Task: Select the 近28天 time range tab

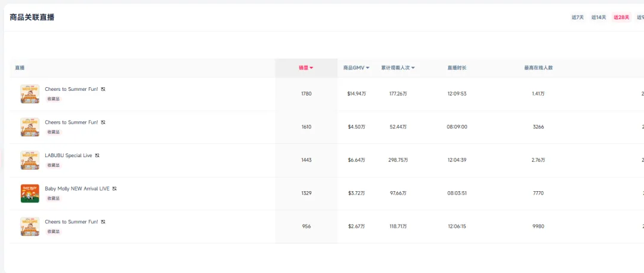Action: (621, 17)
